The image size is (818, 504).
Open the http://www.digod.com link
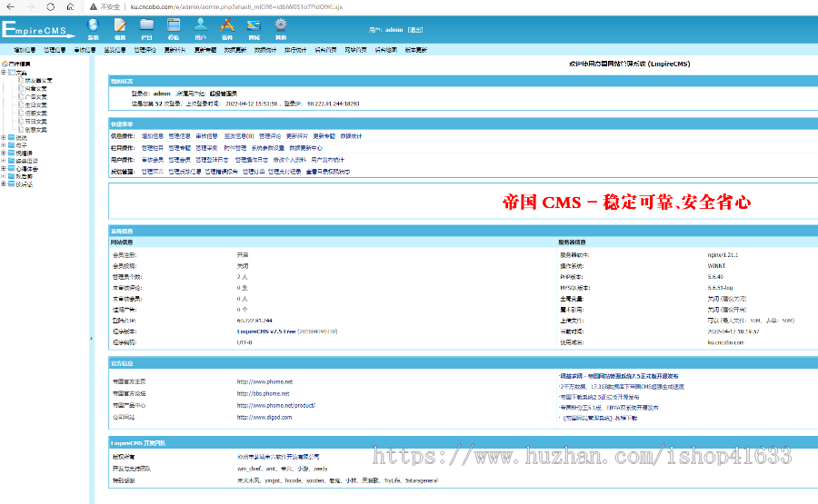click(x=264, y=418)
